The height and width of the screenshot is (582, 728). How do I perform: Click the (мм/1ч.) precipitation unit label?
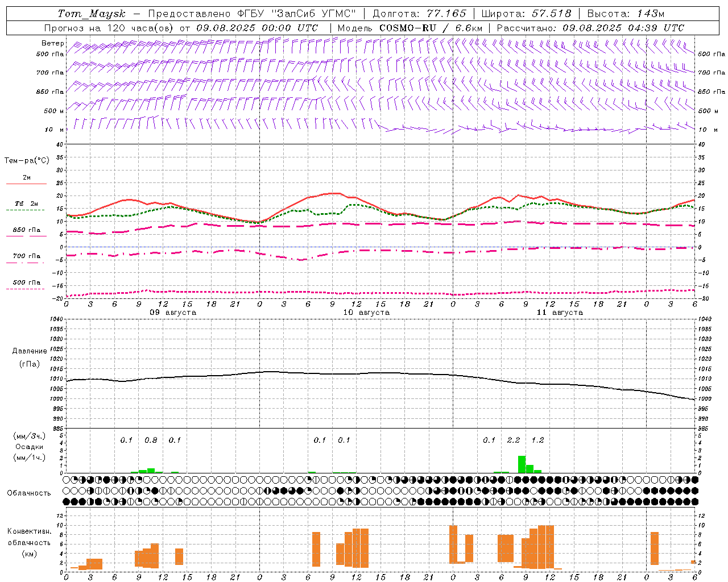tap(30, 458)
